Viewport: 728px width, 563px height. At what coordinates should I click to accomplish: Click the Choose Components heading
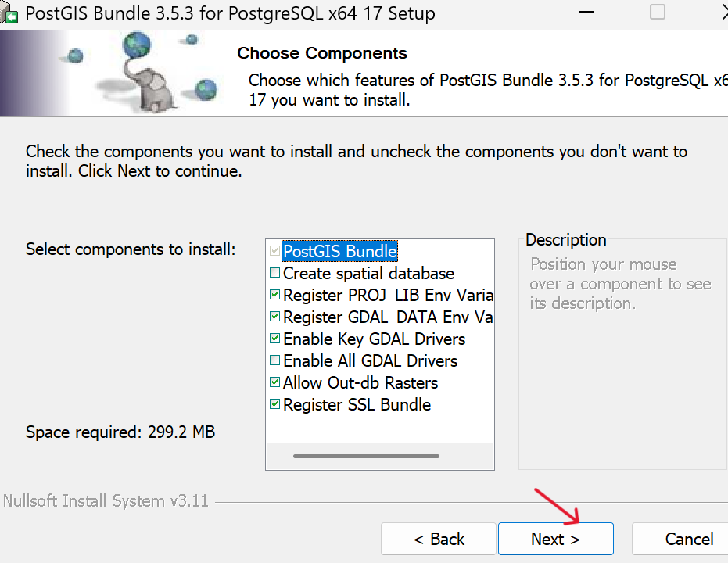pos(322,53)
